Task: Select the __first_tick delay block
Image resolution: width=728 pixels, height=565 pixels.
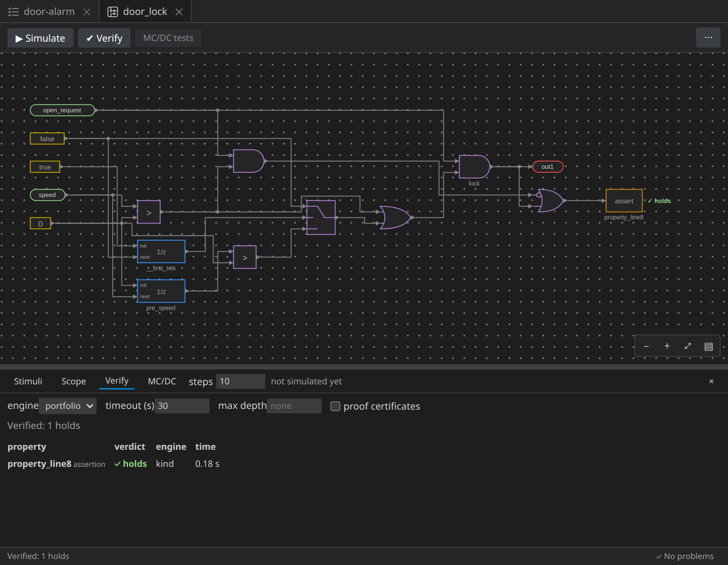Action: point(161,251)
